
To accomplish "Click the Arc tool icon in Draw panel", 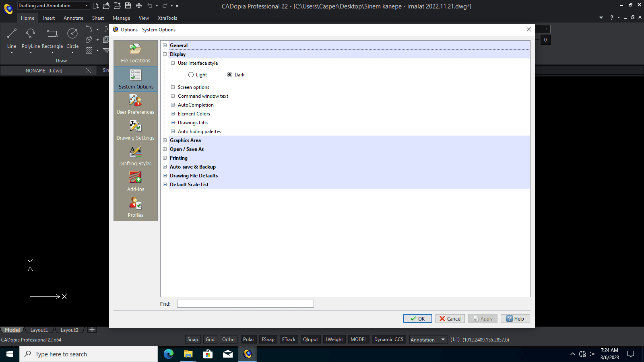I will (89, 29).
